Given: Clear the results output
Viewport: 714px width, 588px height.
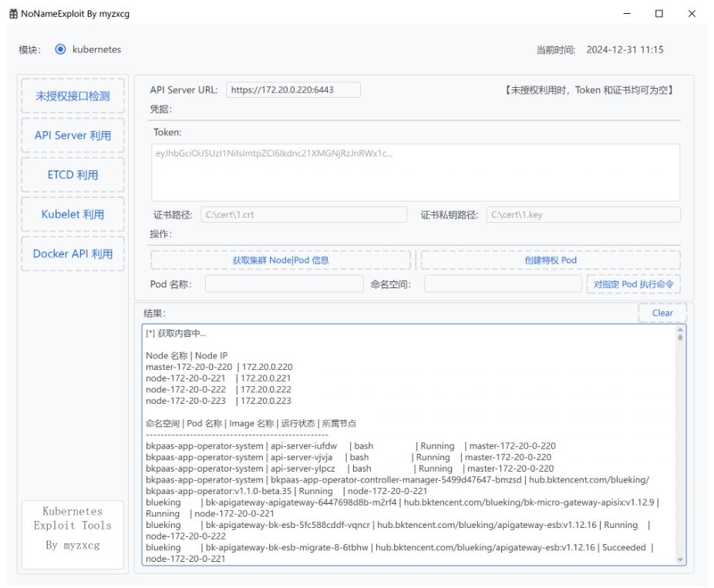Looking at the screenshot, I should point(662,313).
